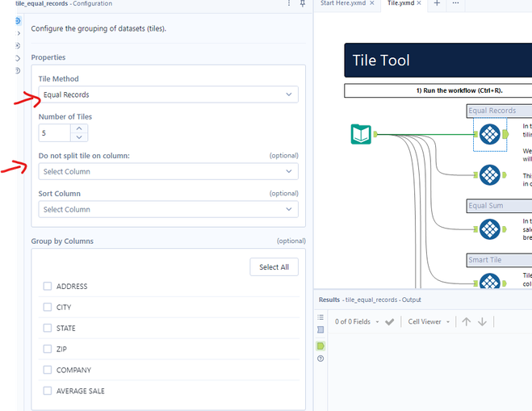Open the Cell Viewer dropdown

[x=429, y=321]
